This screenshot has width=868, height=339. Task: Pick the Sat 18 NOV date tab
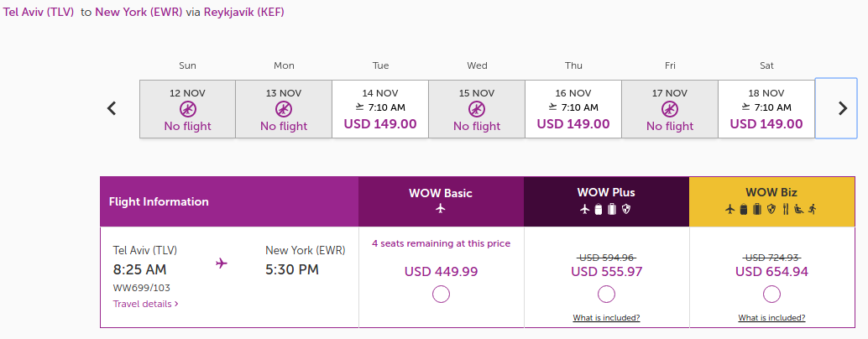point(766,109)
